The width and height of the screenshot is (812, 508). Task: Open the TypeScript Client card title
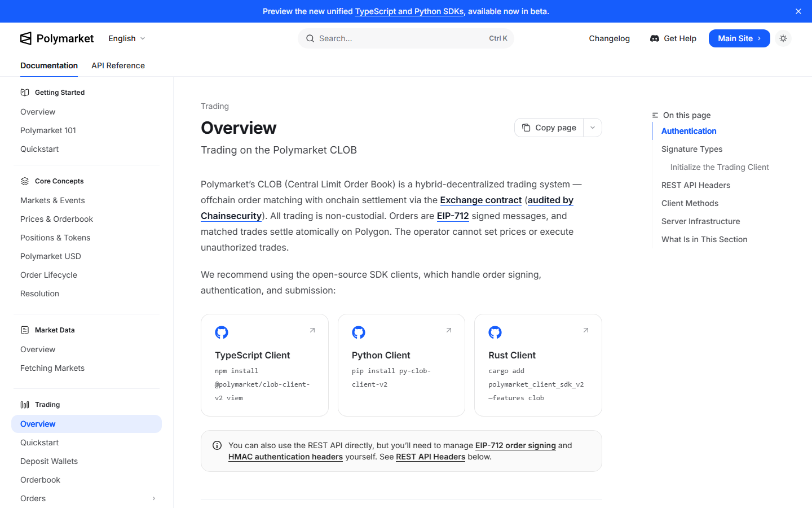click(x=252, y=355)
